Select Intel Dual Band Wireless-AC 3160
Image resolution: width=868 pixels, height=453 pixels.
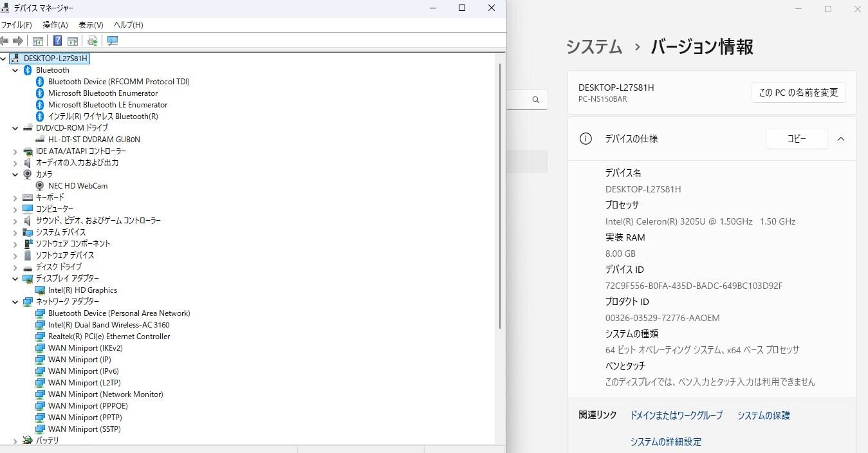coord(109,325)
